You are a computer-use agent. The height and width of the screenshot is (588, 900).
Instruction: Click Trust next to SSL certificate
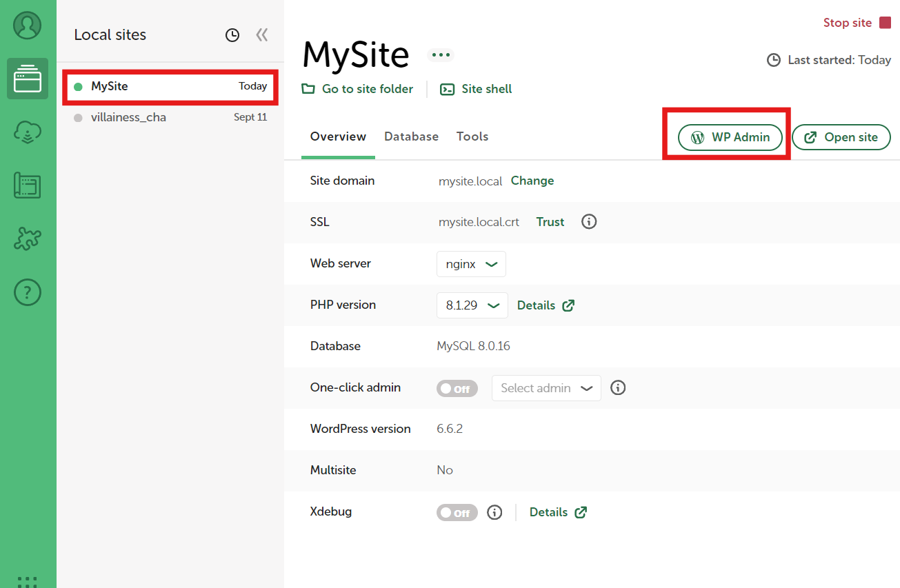coord(550,222)
